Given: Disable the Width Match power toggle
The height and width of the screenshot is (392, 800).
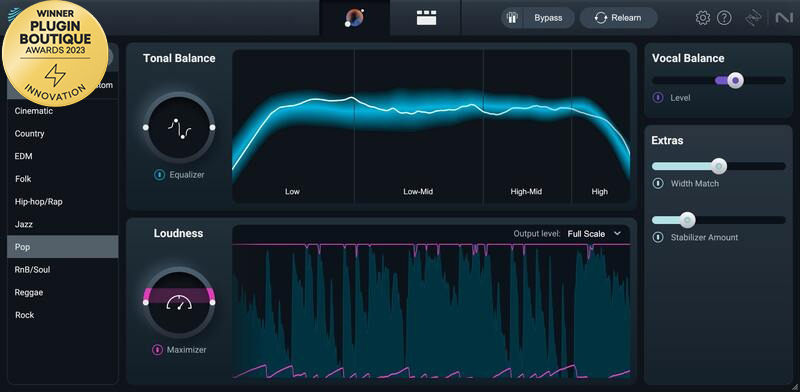Looking at the screenshot, I should tap(658, 183).
